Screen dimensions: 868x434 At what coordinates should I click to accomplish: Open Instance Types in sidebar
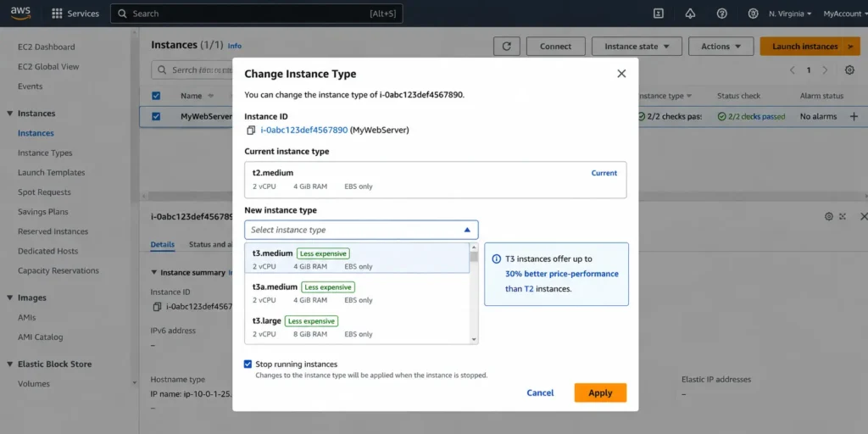[x=45, y=153]
